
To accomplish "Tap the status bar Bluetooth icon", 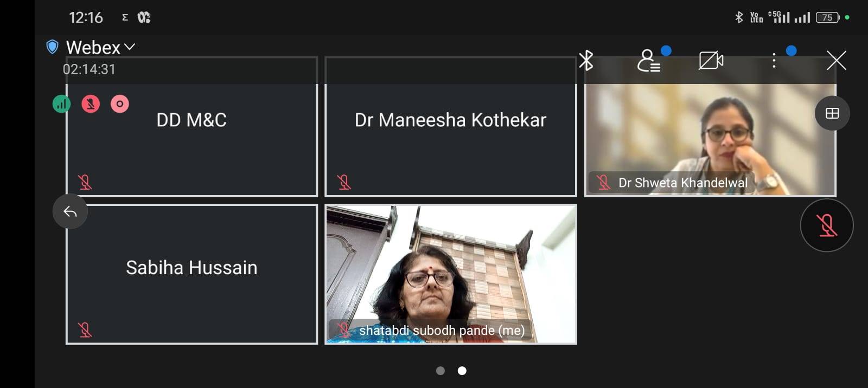I will point(738,17).
